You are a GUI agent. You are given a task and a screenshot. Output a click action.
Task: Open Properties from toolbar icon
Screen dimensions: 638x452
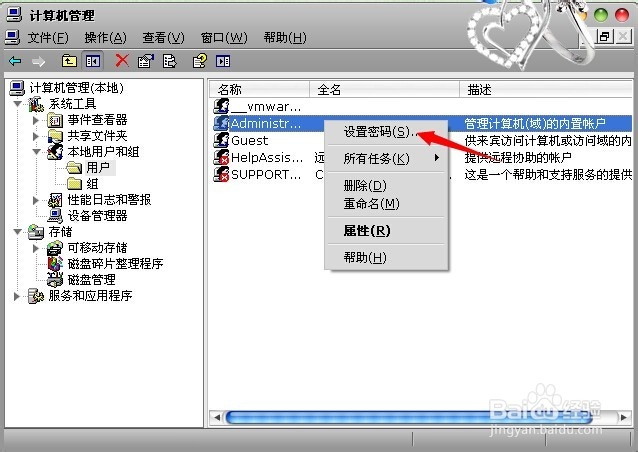click(146, 61)
